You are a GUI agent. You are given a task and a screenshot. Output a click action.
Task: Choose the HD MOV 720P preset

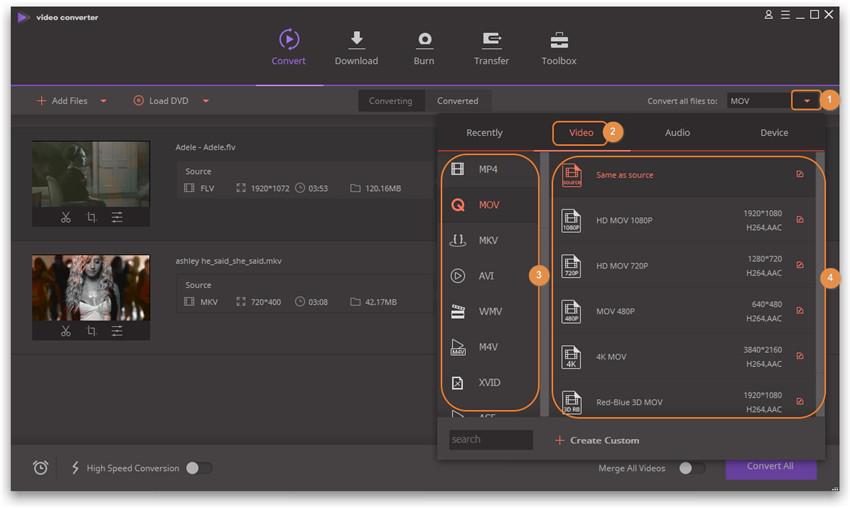[683, 266]
